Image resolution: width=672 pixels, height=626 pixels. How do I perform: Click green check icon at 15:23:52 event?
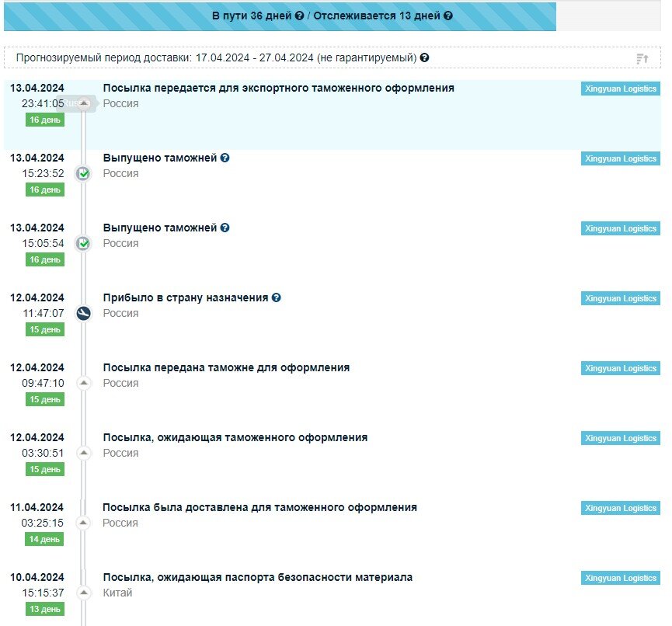coord(84,173)
